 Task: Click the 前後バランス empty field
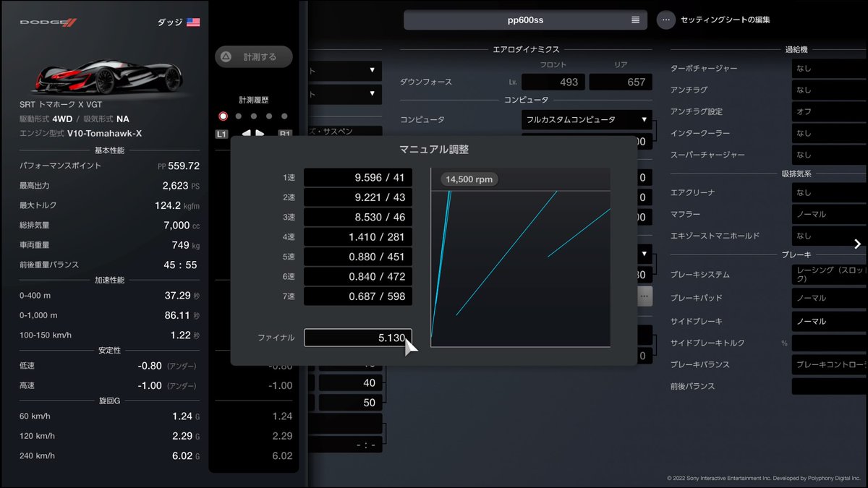830,386
